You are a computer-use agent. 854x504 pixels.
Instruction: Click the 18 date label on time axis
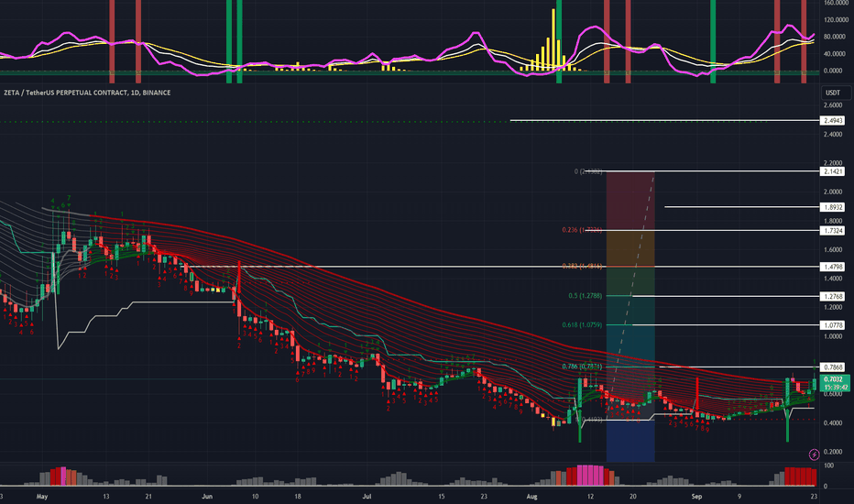pyautogui.click(x=298, y=497)
